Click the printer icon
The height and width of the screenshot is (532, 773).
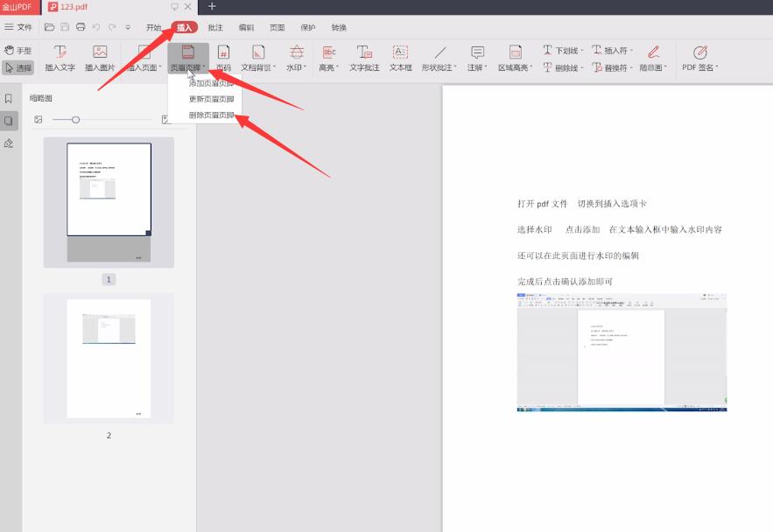81,27
